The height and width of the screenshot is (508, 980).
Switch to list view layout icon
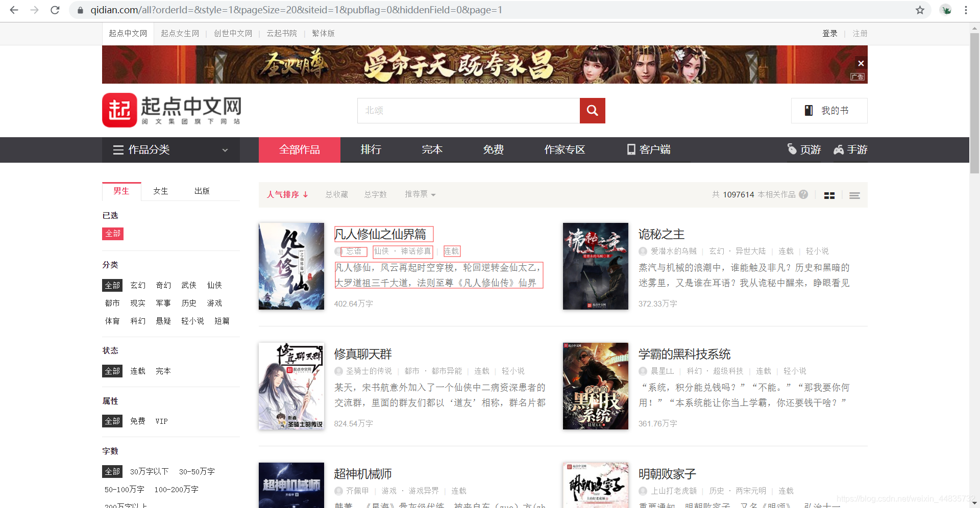[x=854, y=195]
